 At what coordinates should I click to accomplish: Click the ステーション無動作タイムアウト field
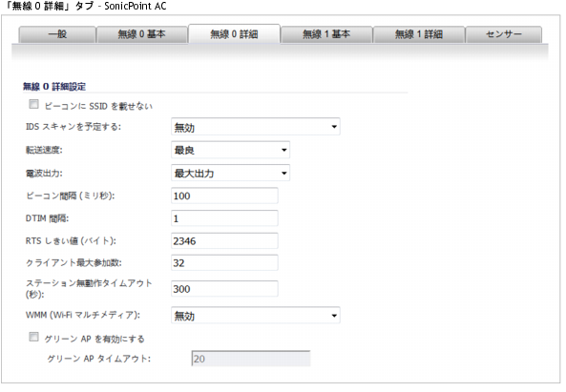(224, 289)
